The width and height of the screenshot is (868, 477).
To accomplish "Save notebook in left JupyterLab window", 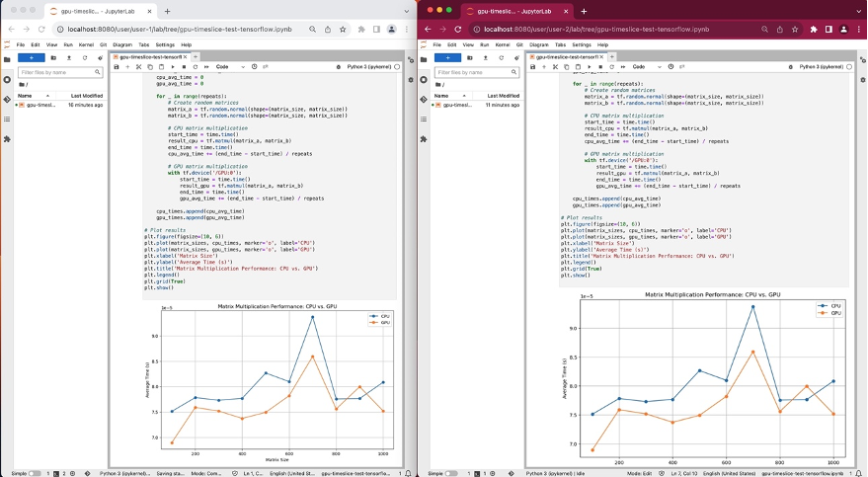I will [117, 66].
